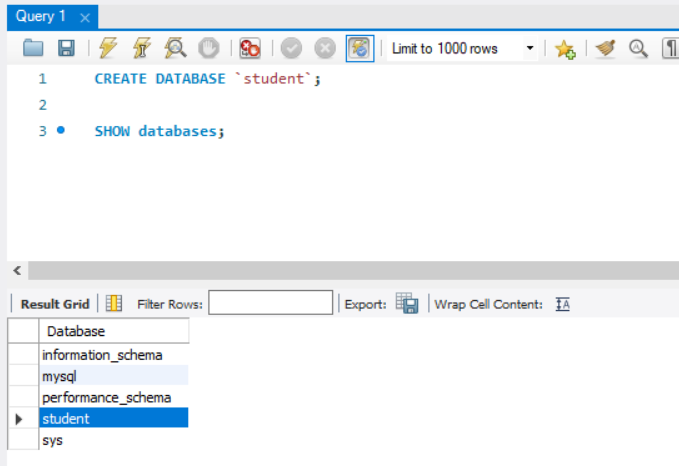679x466 pixels.
Task: Close the Query 1 tab
Action: [x=85, y=18]
